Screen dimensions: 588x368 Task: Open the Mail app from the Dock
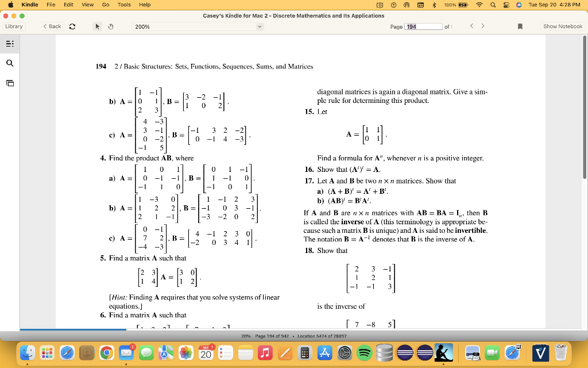(x=126, y=352)
